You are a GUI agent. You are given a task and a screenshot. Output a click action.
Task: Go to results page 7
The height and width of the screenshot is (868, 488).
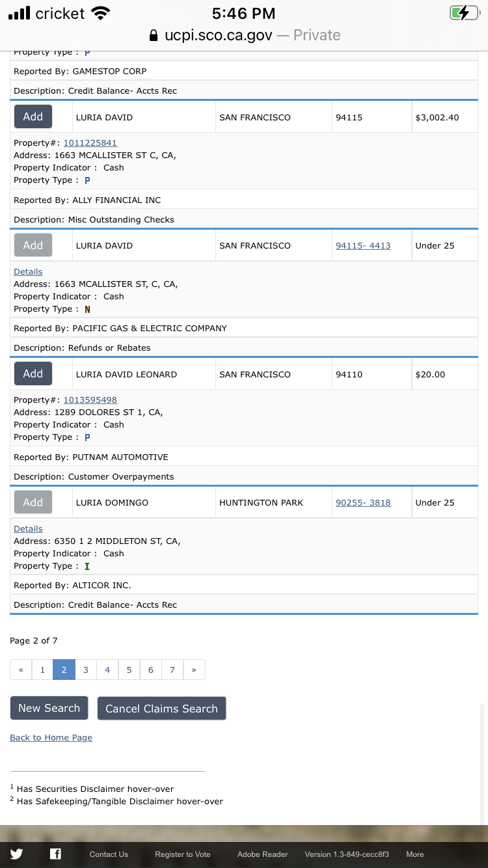172,670
